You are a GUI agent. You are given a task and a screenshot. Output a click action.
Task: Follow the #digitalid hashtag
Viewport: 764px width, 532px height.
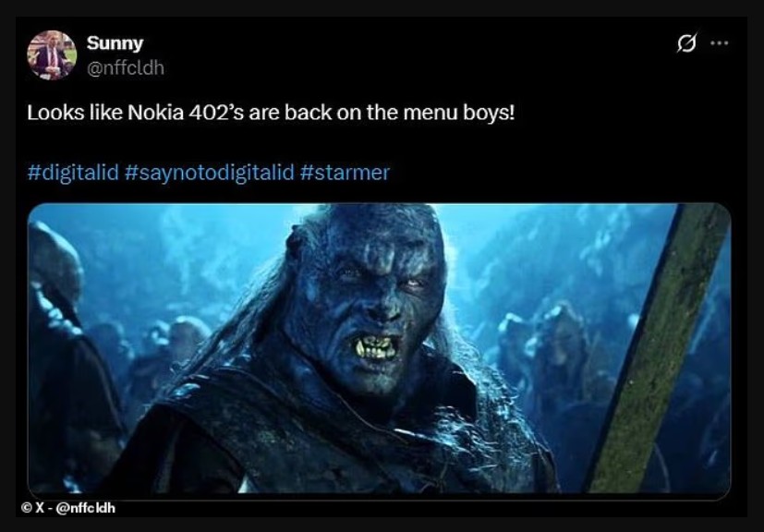click(x=73, y=173)
